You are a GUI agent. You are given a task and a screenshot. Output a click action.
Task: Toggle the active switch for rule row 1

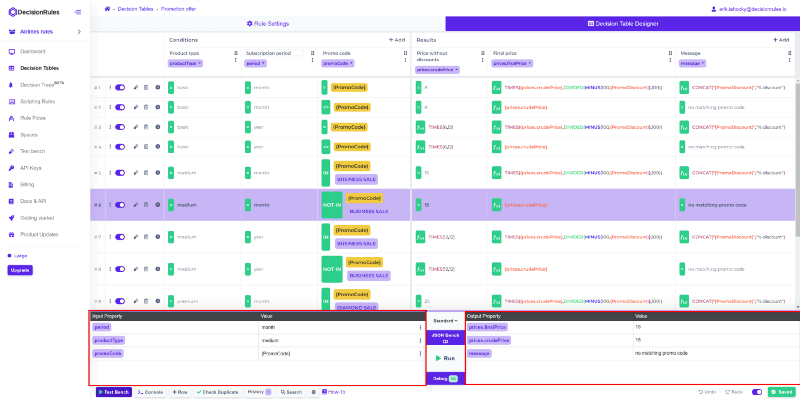[120, 88]
